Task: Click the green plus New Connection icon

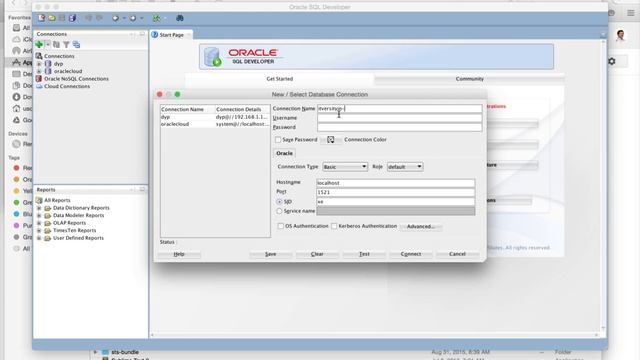Action: point(39,44)
